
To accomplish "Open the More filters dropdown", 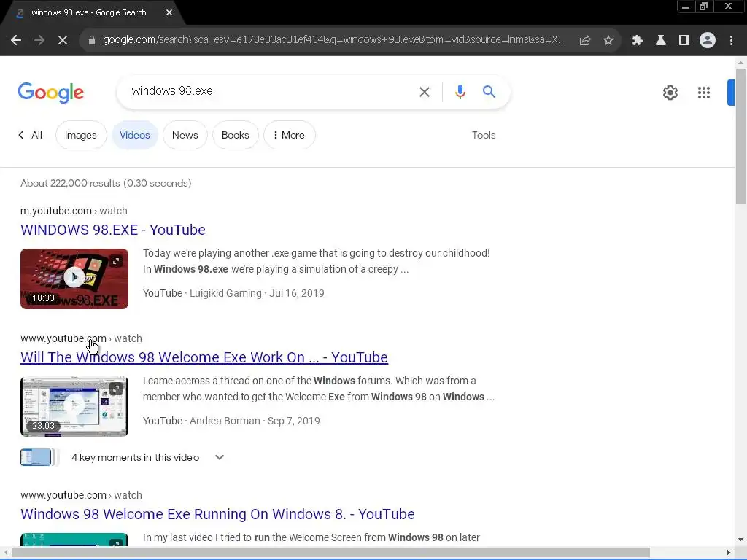I will click(289, 135).
